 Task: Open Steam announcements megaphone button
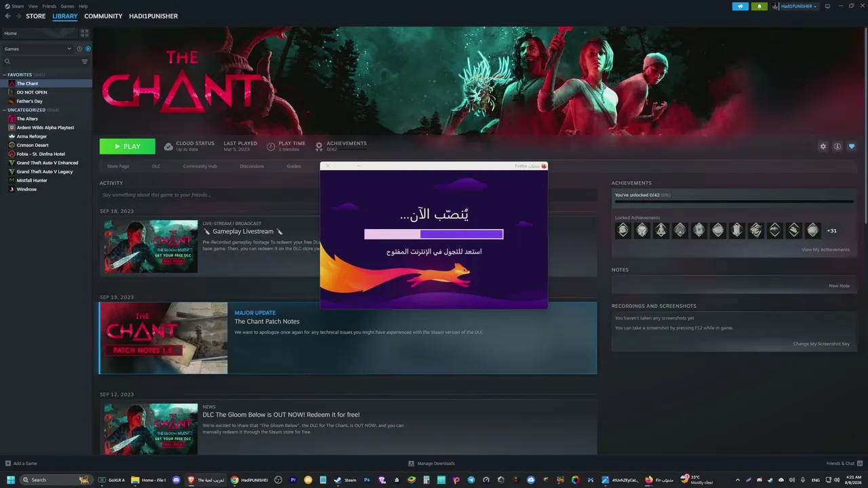coord(741,6)
